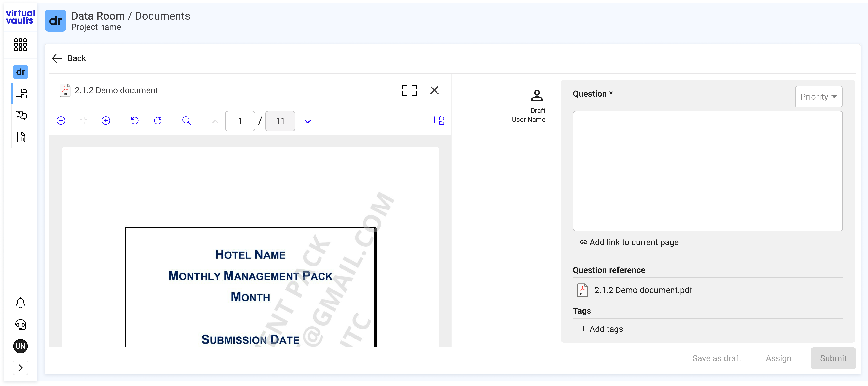Click the Data Room breadcrumb text

(98, 16)
